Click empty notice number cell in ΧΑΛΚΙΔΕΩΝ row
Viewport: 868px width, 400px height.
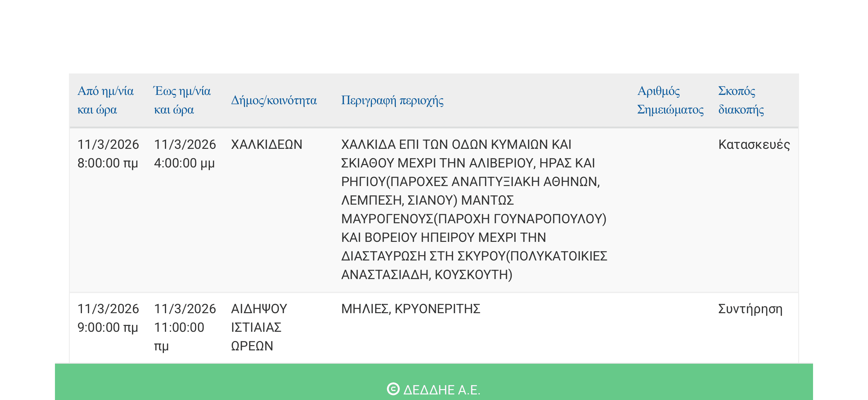670,209
